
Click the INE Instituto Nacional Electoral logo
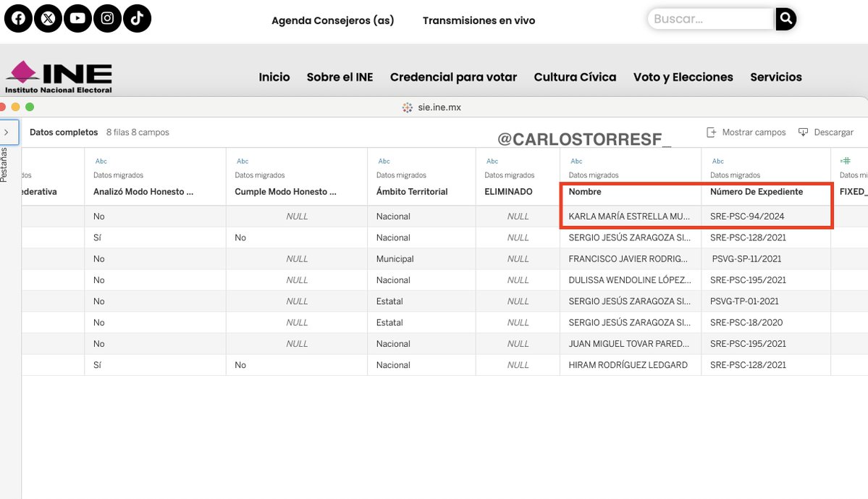pyautogui.click(x=59, y=77)
